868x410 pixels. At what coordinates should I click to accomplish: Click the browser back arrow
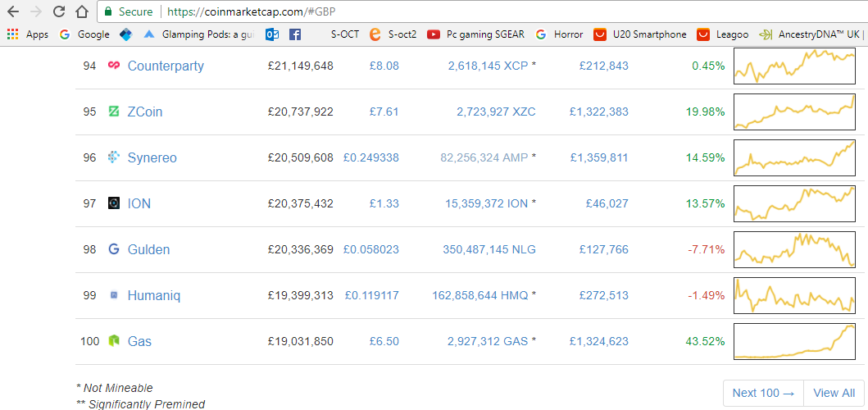[13, 11]
